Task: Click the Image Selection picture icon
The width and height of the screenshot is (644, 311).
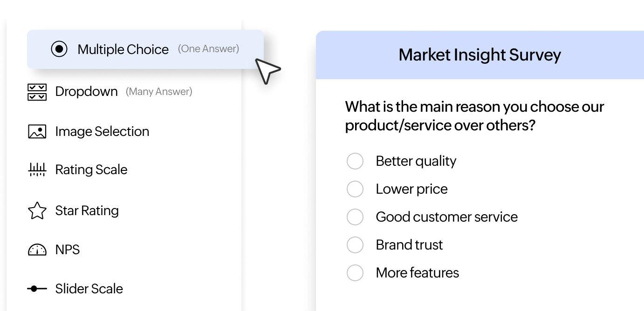Action: tap(37, 132)
